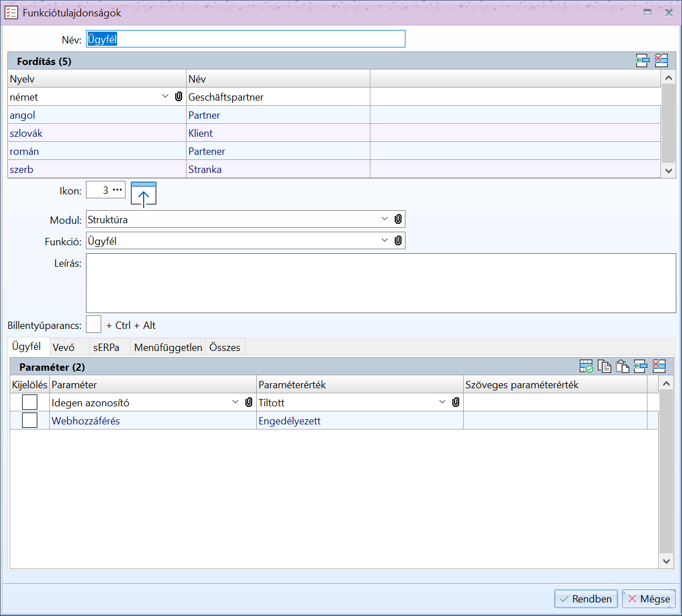The width and height of the screenshot is (682, 616).
Task: Open the Menüfüggetlen tab
Action: [x=168, y=348]
